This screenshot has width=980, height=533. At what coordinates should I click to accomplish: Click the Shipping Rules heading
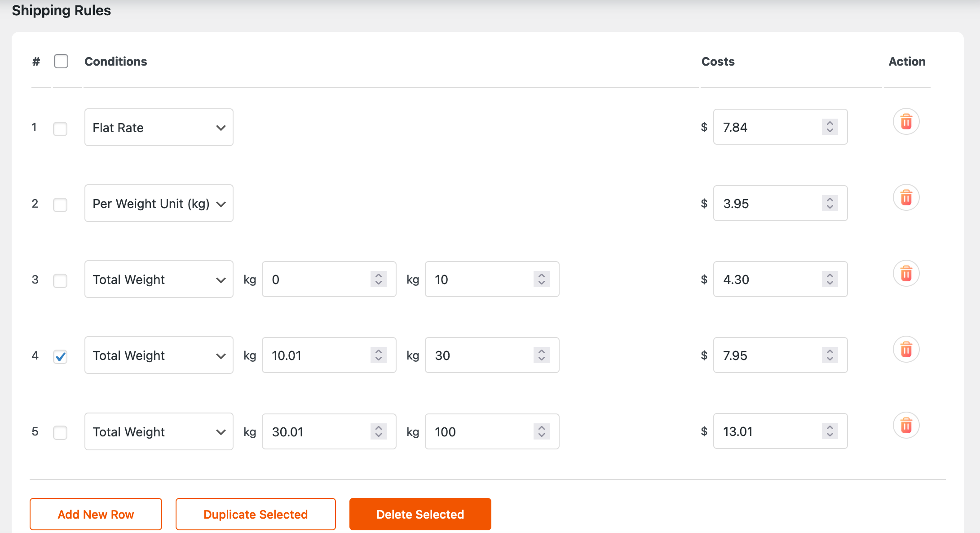[62, 10]
